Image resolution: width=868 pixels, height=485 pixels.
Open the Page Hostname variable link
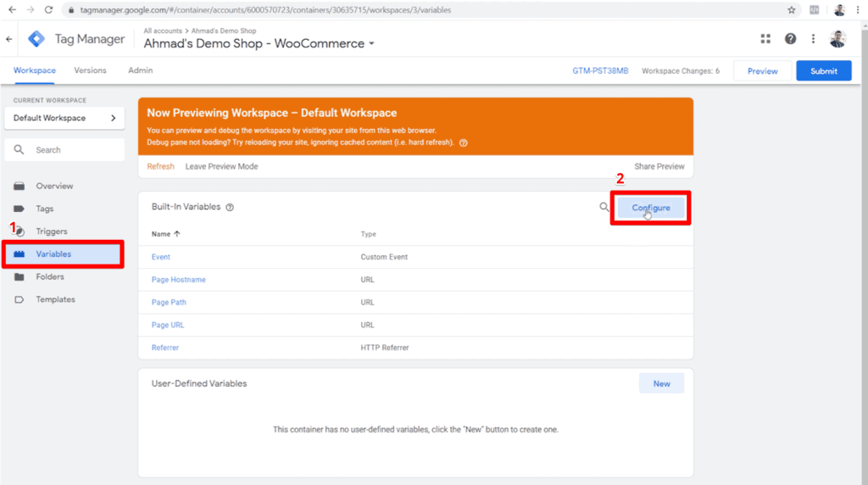point(179,280)
